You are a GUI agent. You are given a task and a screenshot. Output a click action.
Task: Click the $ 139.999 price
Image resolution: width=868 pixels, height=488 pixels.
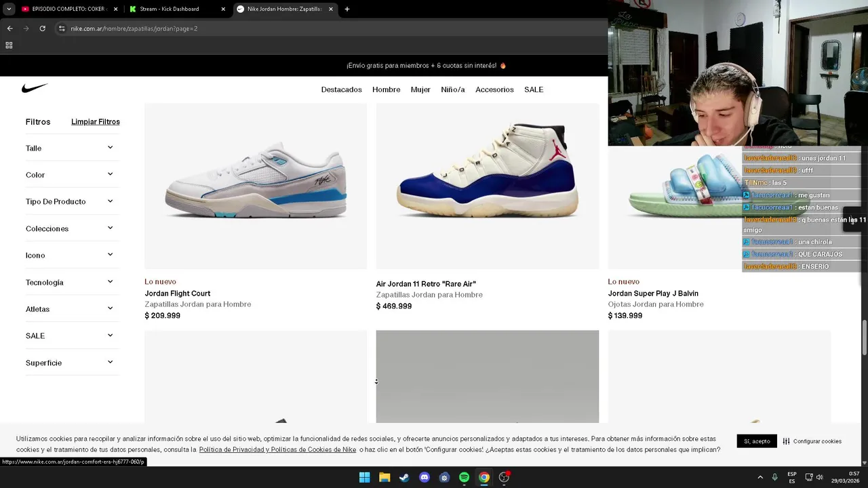pyautogui.click(x=625, y=316)
